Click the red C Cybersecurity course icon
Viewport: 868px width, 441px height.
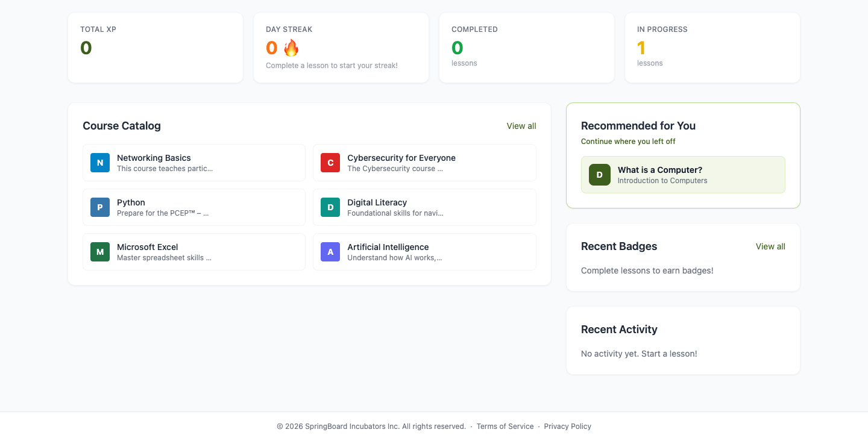click(x=330, y=163)
